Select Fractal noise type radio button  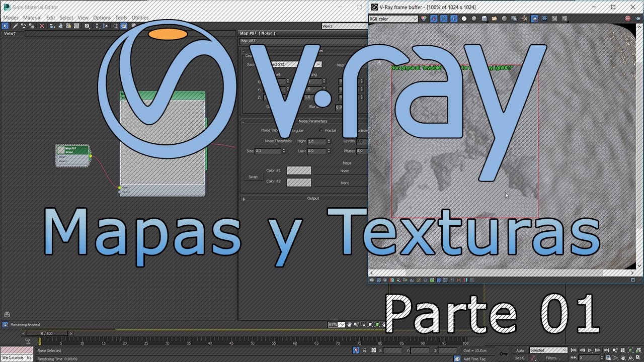click(x=321, y=131)
